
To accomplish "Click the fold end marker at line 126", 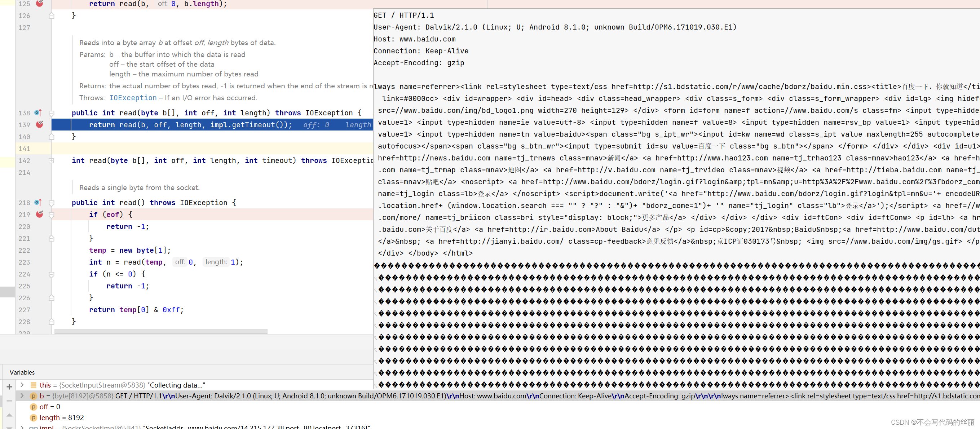I will point(51,16).
